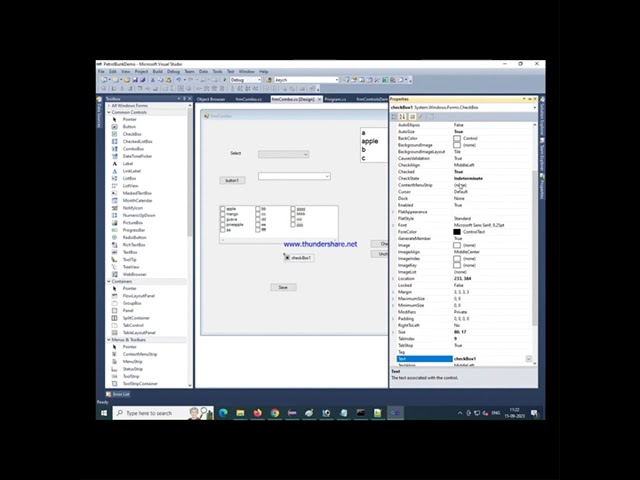The width and height of the screenshot is (640, 480).
Task: Start debugging with the green play icon
Action: pyautogui.click(x=224, y=80)
